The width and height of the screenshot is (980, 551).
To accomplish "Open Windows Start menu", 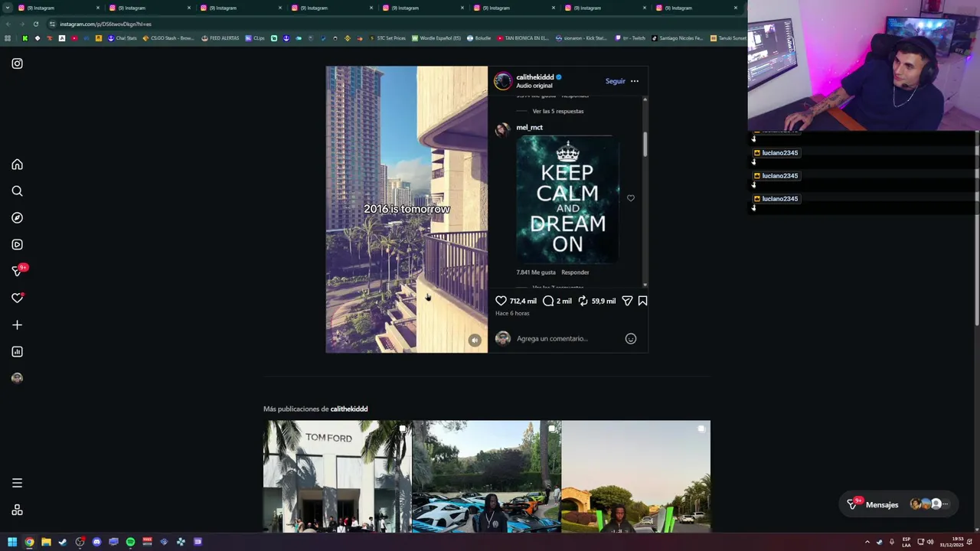I will (x=12, y=542).
